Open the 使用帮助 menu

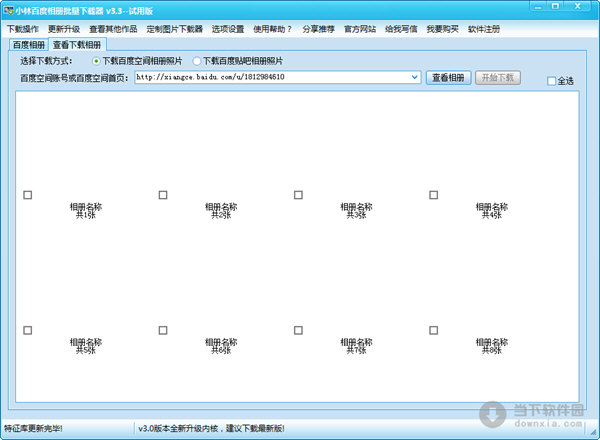pyautogui.click(x=272, y=29)
